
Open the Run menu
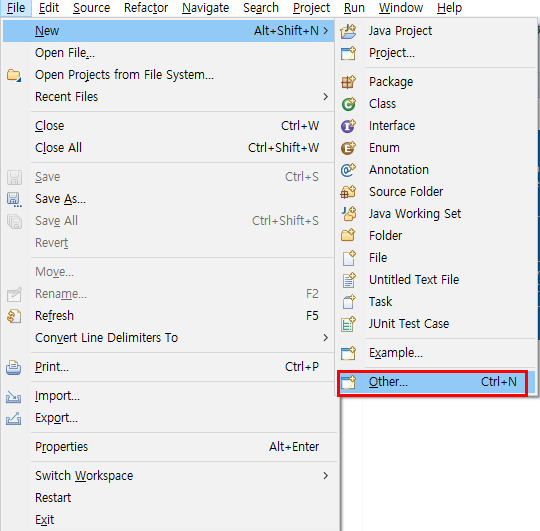(x=354, y=8)
